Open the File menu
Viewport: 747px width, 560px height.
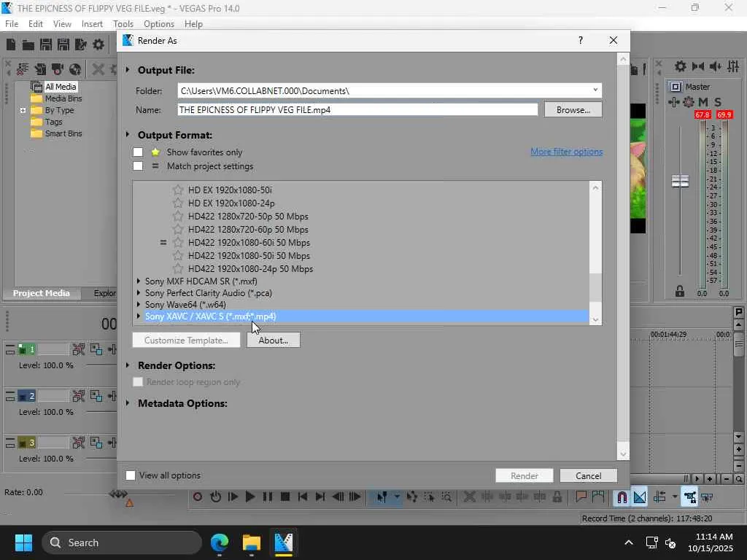click(12, 24)
